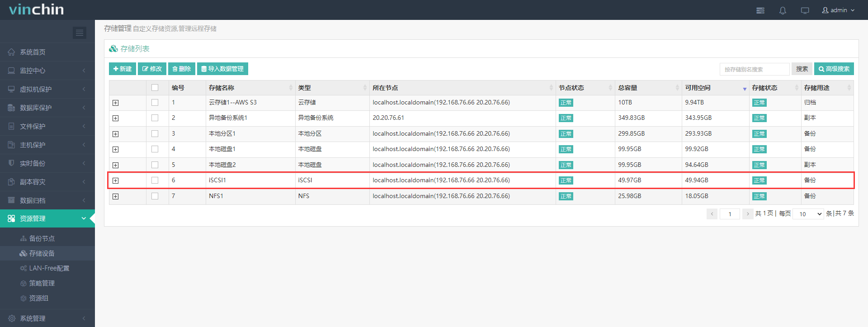Check the box for 云存储1--AWS S3 row
Screen dimensions: 868x327
(x=155, y=103)
